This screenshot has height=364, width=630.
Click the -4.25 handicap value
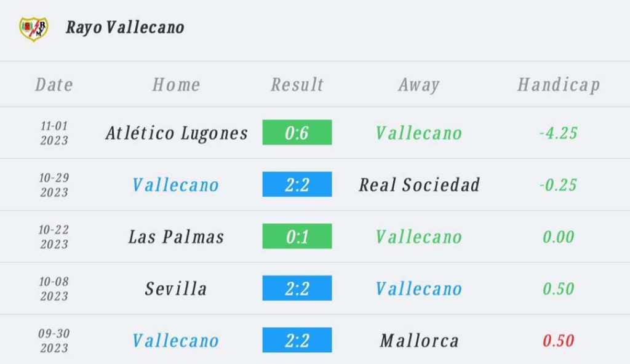558,133
